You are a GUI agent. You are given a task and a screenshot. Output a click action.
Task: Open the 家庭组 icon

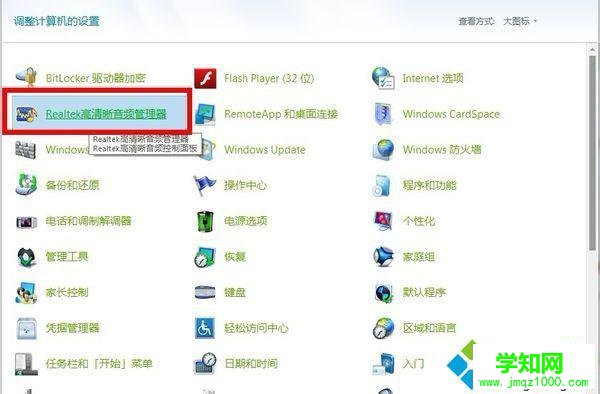[x=383, y=256]
